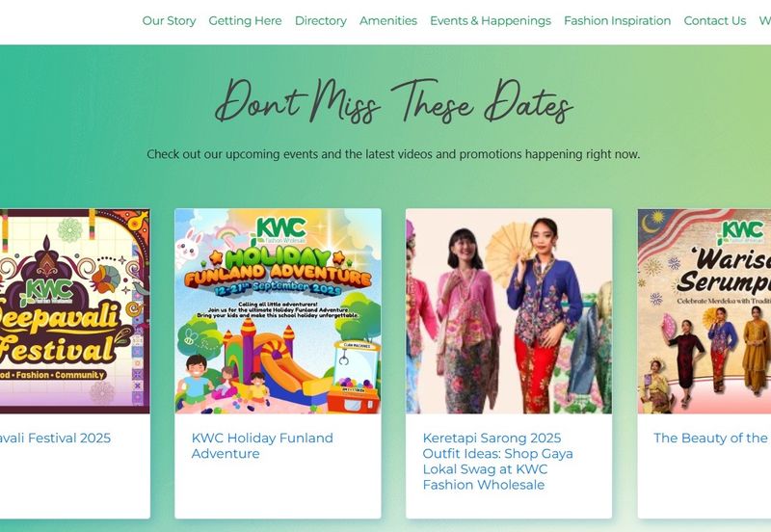Click Contact Us in the top navigation
This screenshot has height=532, width=771.
[714, 20]
